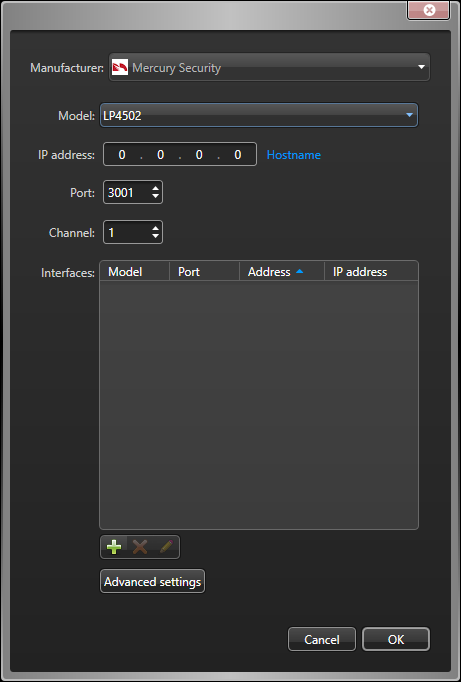
Task: Sort interfaces by IP address column
Action: [x=371, y=272]
